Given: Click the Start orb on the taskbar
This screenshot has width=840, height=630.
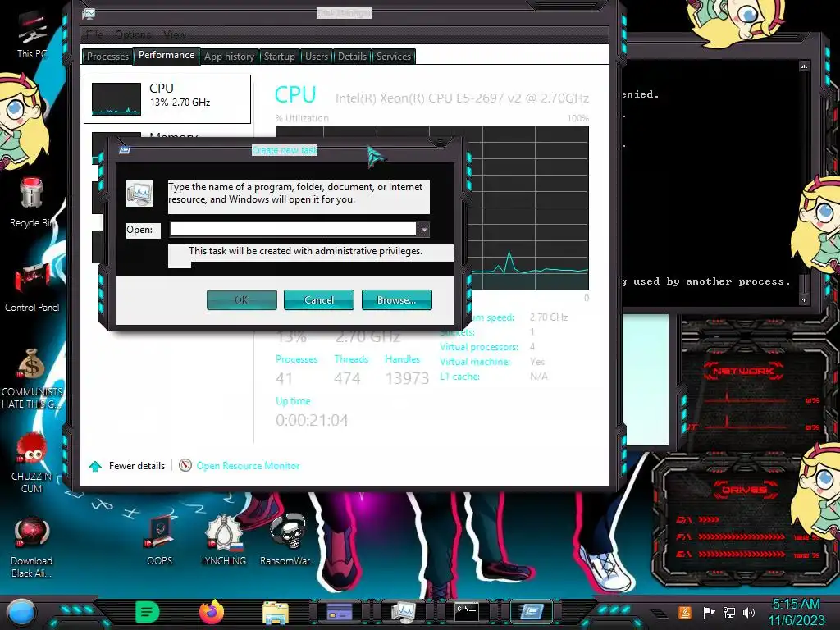Looking at the screenshot, I should pos(21,612).
